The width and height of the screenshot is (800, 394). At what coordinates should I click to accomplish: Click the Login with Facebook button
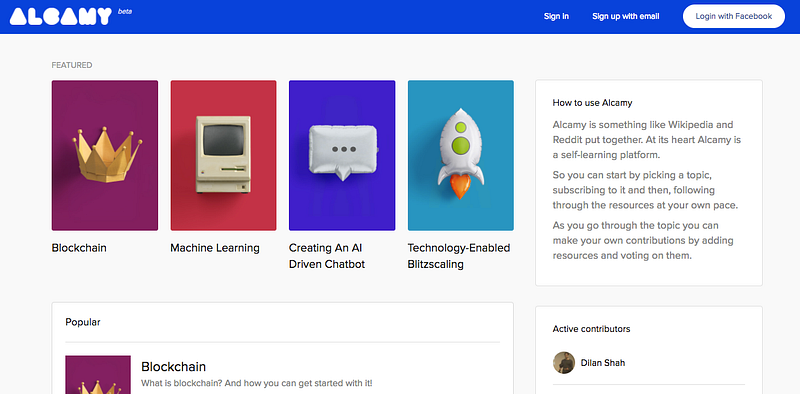[x=734, y=16]
